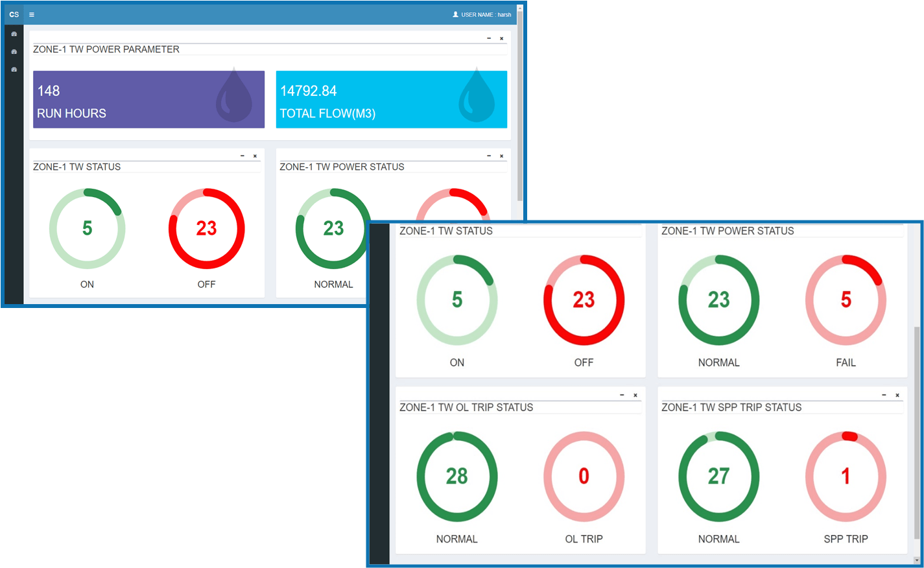Close the ZONE-1 TW OL TRIP STATUS panel
The height and width of the screenshot is (568, 924).
[635, 395]
